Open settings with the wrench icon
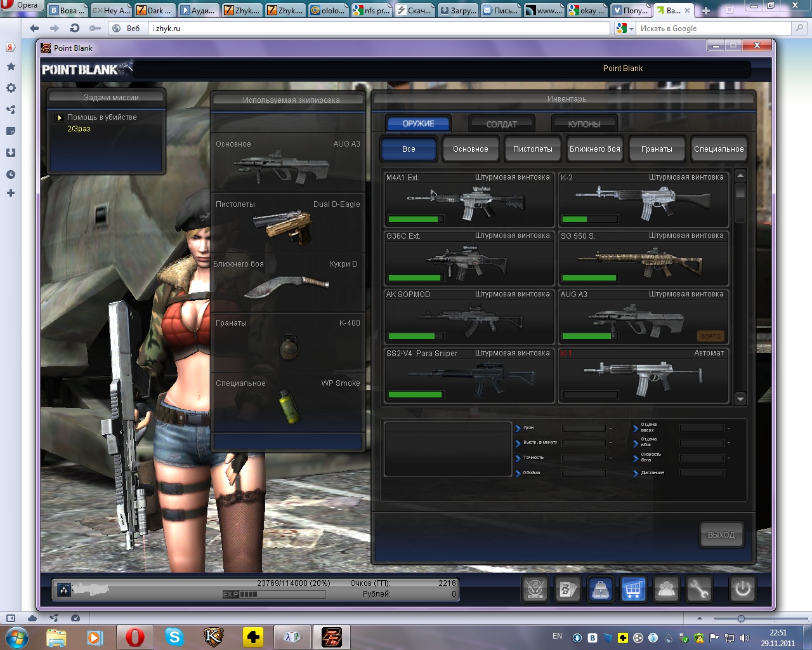The height and width of the screenshot is (650, 812). coord(699,590)
